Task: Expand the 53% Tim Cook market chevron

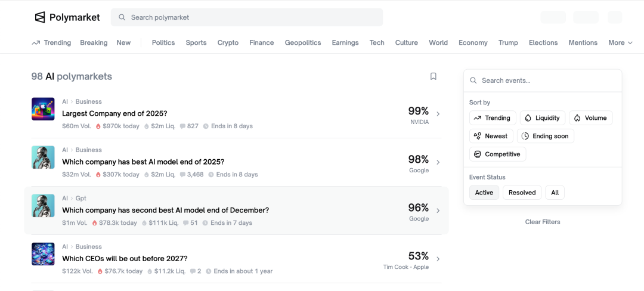Action: 438,259
